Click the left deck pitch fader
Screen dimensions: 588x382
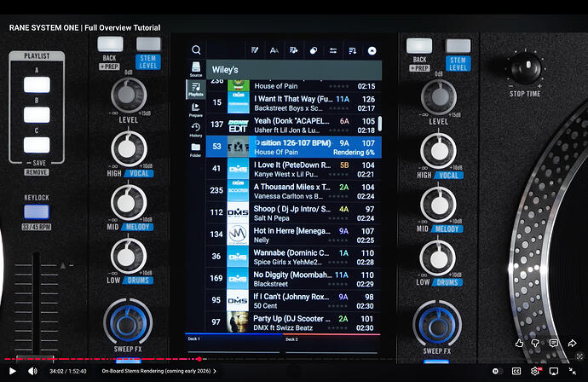point(35,357)
